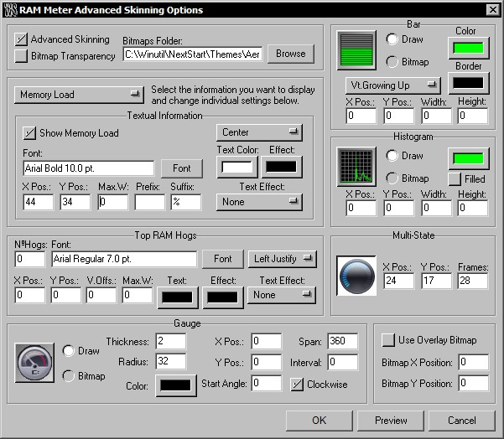The image size is (504, 439).
Task: Click Multi-State X Pos. field showing 24
Action: (399, 281)
